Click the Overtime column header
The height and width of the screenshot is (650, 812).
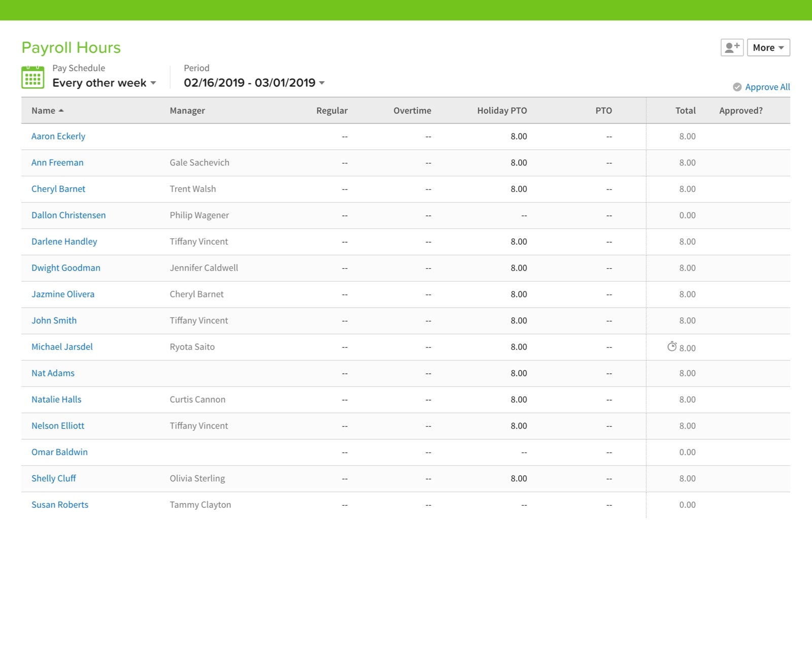(x=412, y=111)
